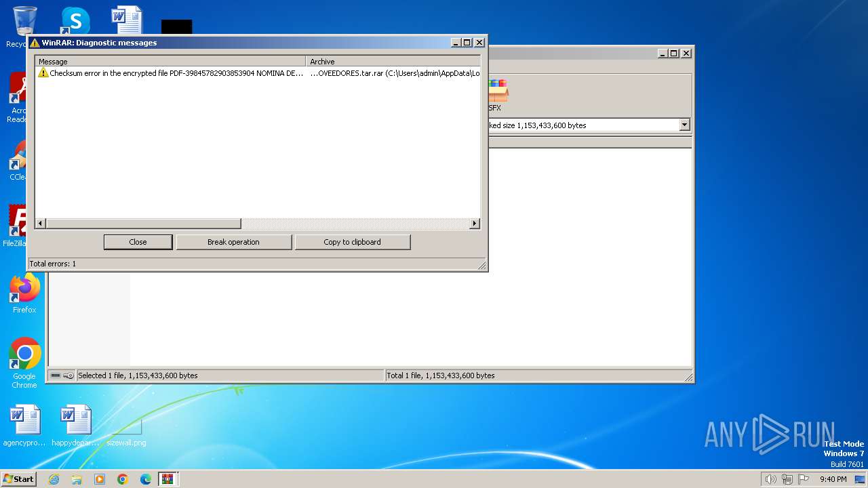Launch Microsoft Edge from taskbar
The height and width of the screenshot is (488, 868).
pos(146,479)
